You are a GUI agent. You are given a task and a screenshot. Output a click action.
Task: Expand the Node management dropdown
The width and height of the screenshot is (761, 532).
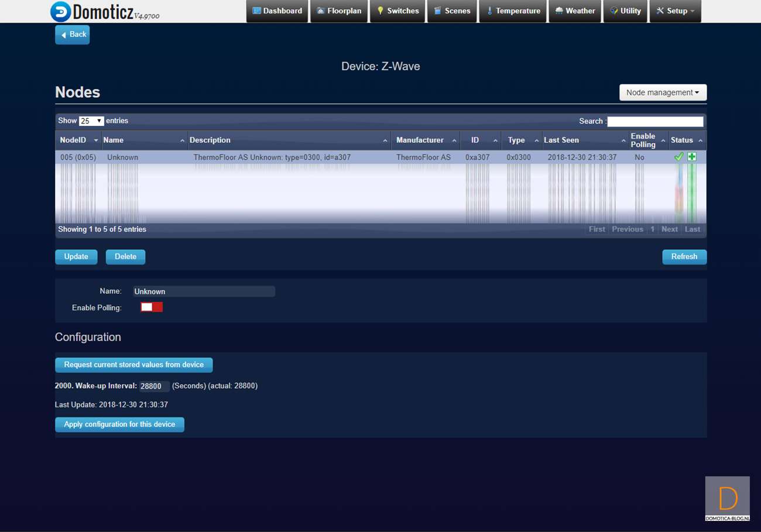[x=663, y=92]
